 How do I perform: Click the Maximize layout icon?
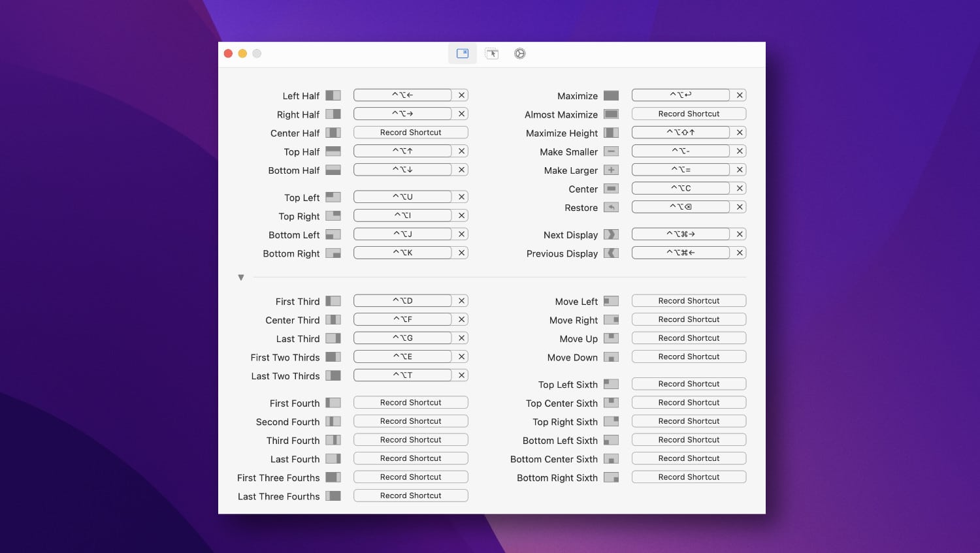click(611, 95)
